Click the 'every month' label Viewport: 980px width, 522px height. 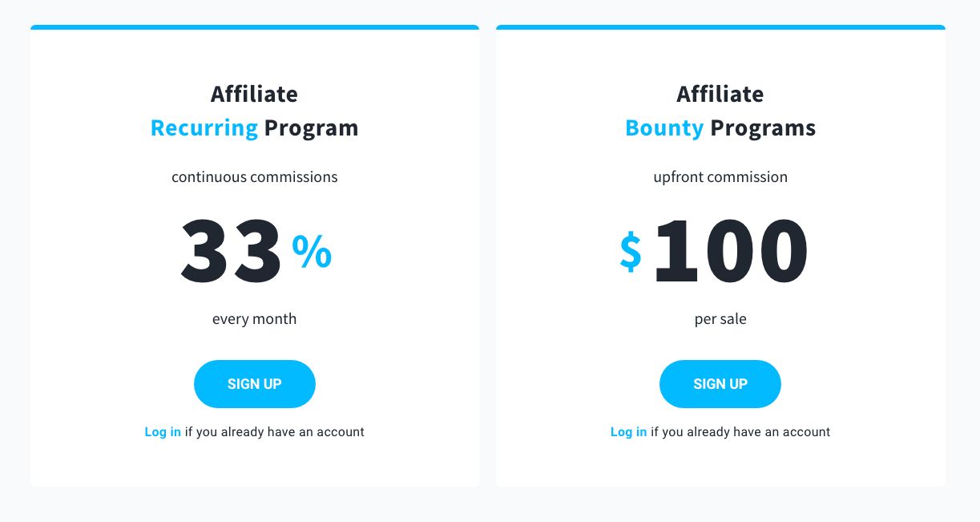click(x=254, y=319)
